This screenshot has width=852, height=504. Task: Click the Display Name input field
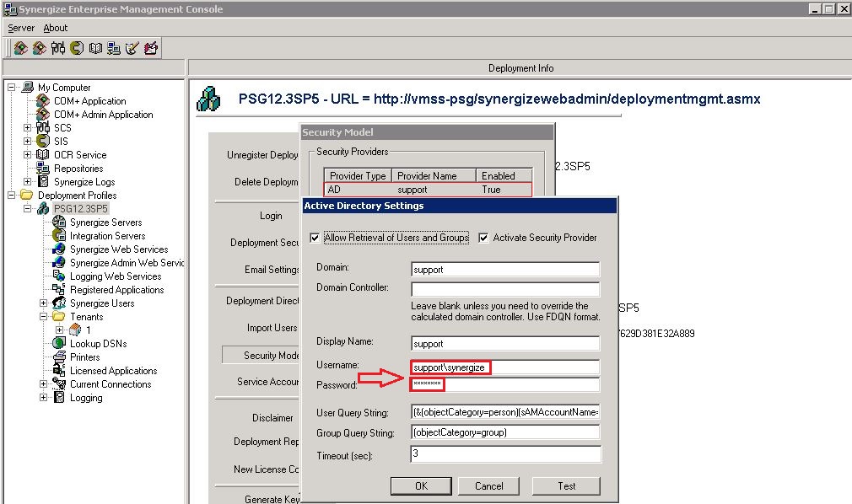click(505, 343)
